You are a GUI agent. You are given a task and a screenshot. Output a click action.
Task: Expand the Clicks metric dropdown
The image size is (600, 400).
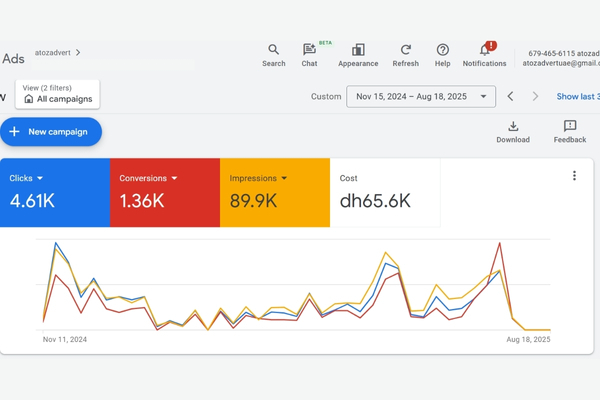tap(40, 179)
